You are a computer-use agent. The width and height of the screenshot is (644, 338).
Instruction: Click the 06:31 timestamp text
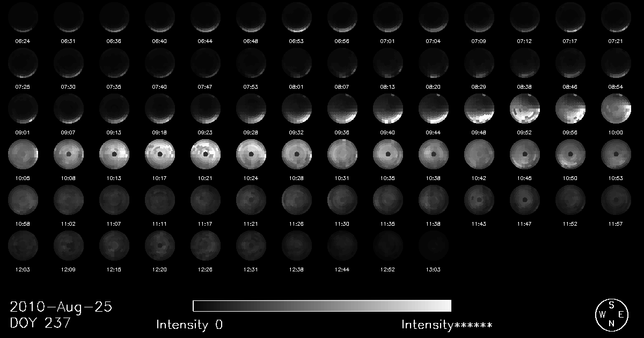(68, 41)
